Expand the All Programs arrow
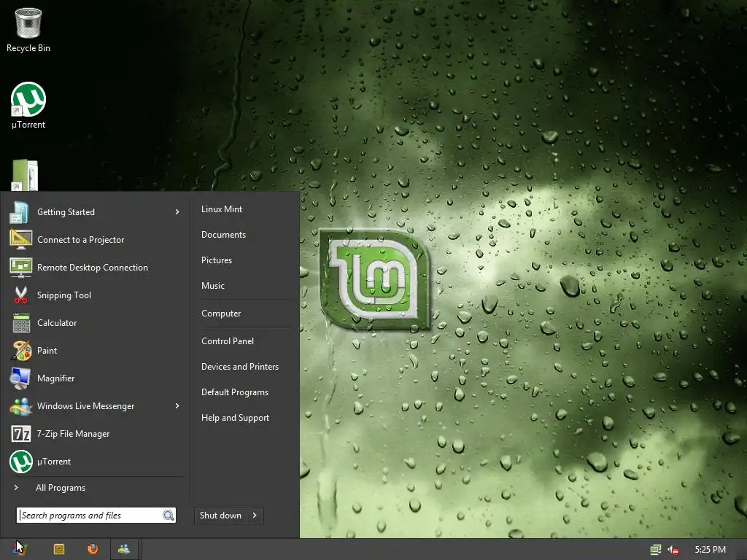Image resolution: width=747 pixels, height=560 pixels. point(16,488)
